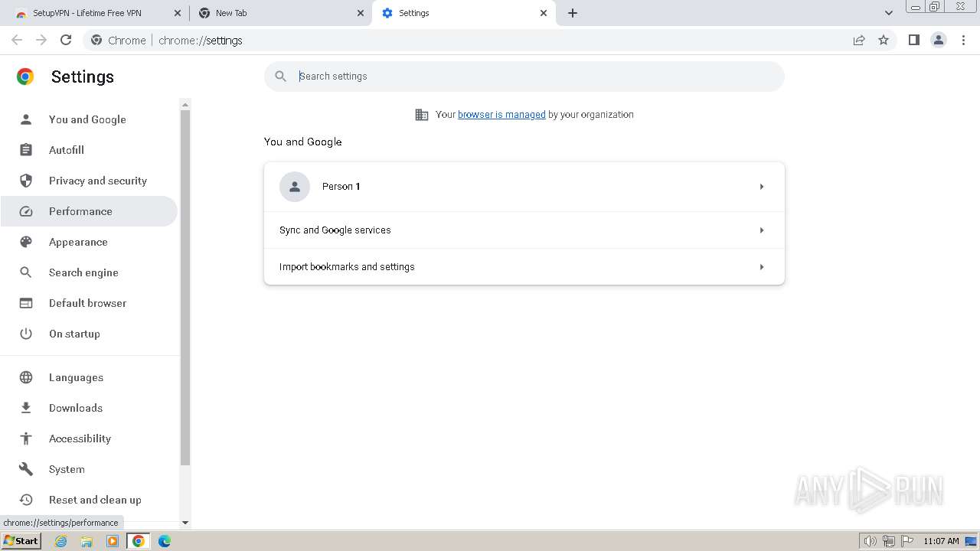Click the network tray icon
The image size is (980, 551).
pyautogui.click(x=889, y=541)
